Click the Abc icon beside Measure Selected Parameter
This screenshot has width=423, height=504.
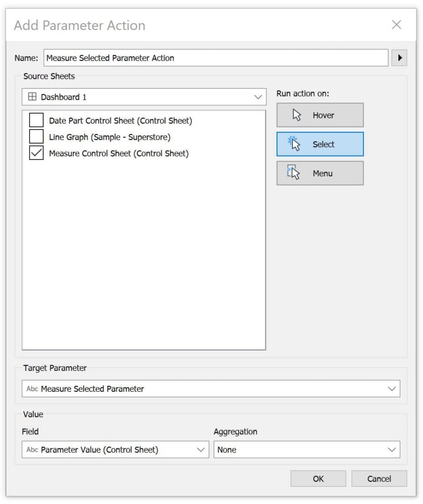(32, 388)
